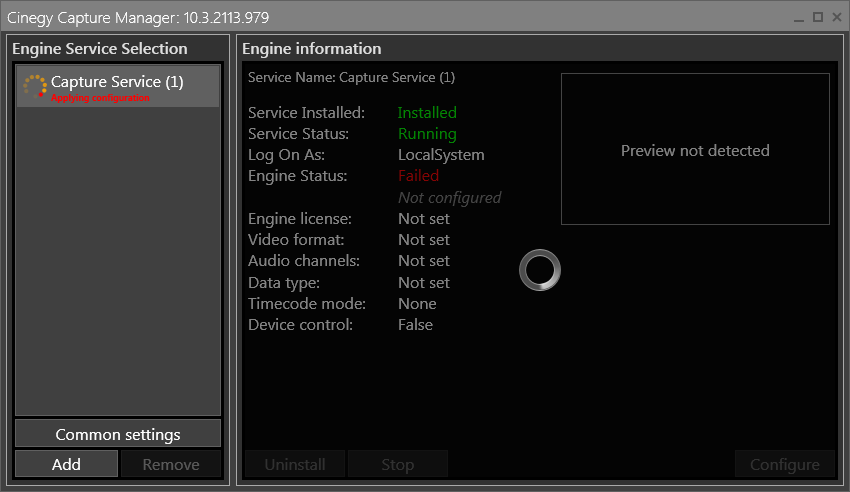Click the 'Not set' value for Engine license
The image size is (850, 492).
[x=424, y=218]
